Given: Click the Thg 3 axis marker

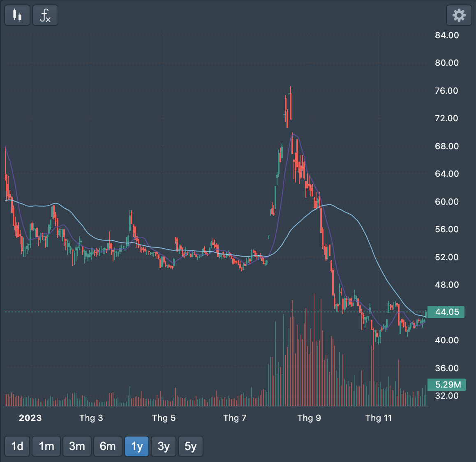Looking at the screenshot, I should coord(91,418).
